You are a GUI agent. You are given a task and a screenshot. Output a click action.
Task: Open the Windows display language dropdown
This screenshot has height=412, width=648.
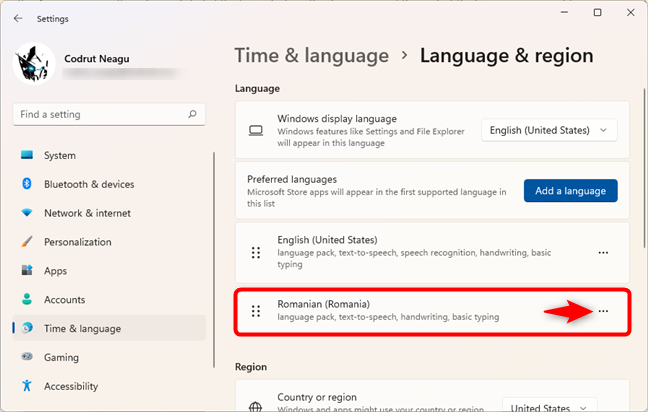pyautogui.click(x=549, y=131)
